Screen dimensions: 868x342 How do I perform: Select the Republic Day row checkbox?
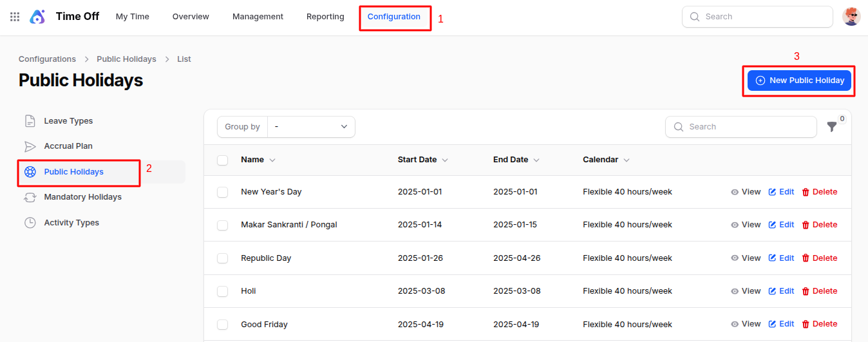[x=223, y=258]
